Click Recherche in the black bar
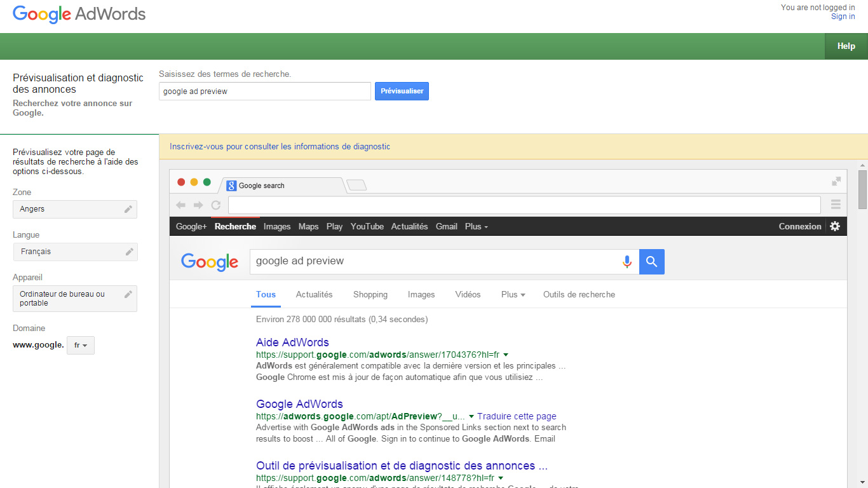The width and height of the screenshot is (868, 488). click(x=235, y=226)
